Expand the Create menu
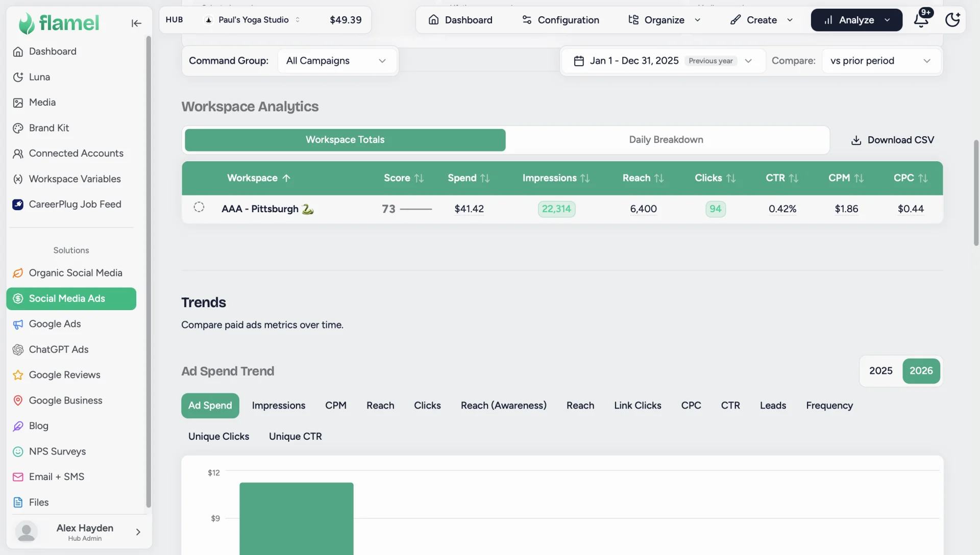Screen dimensions: 980x555 pyautogui.click(x=762, y=20)
